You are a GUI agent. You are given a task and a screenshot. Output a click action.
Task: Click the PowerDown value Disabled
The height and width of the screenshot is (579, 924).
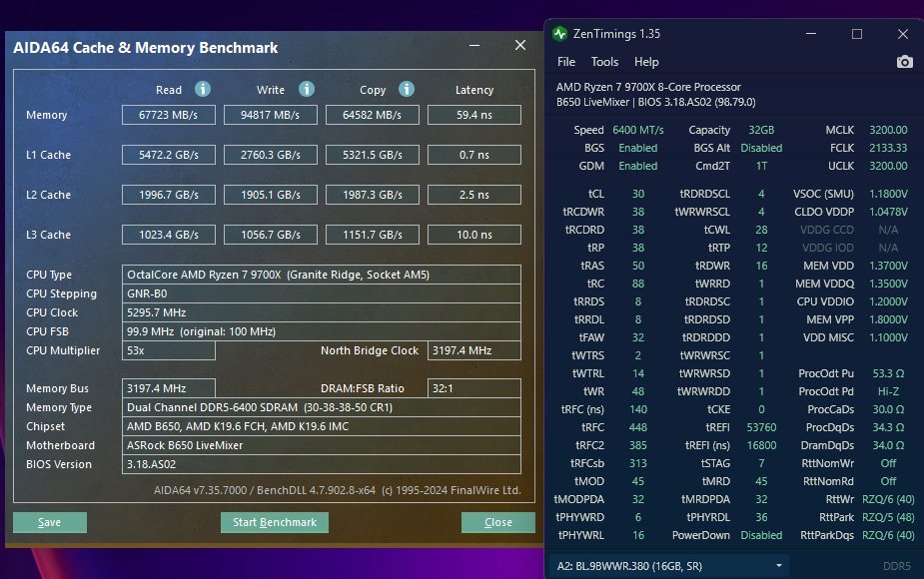click(x=761, y=535)
